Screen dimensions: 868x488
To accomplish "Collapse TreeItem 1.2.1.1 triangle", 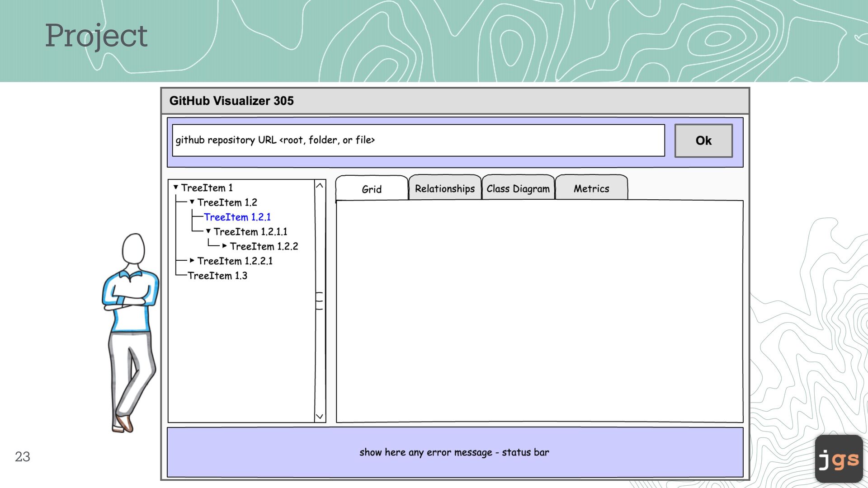I will tap(208, 231).
